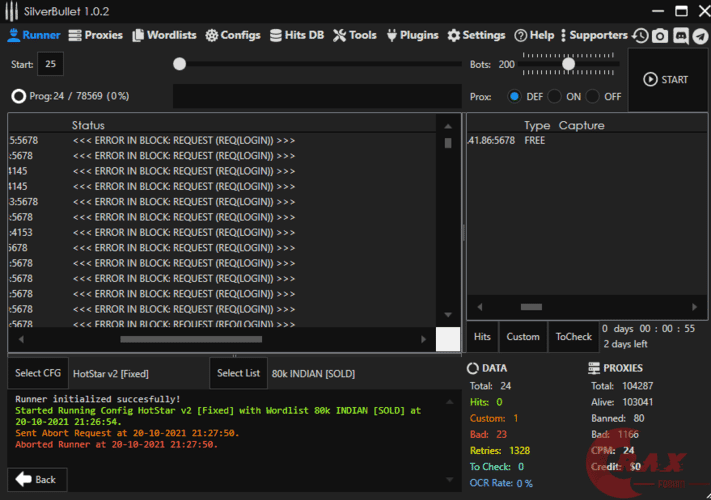
Task: Open the Tools tab
Action: tap(355, 35)
